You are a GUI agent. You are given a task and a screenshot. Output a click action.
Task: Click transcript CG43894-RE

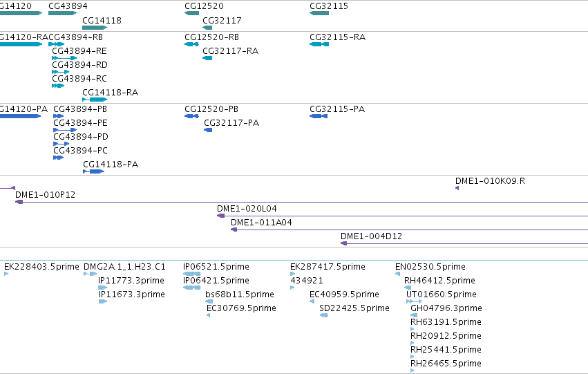64,58
